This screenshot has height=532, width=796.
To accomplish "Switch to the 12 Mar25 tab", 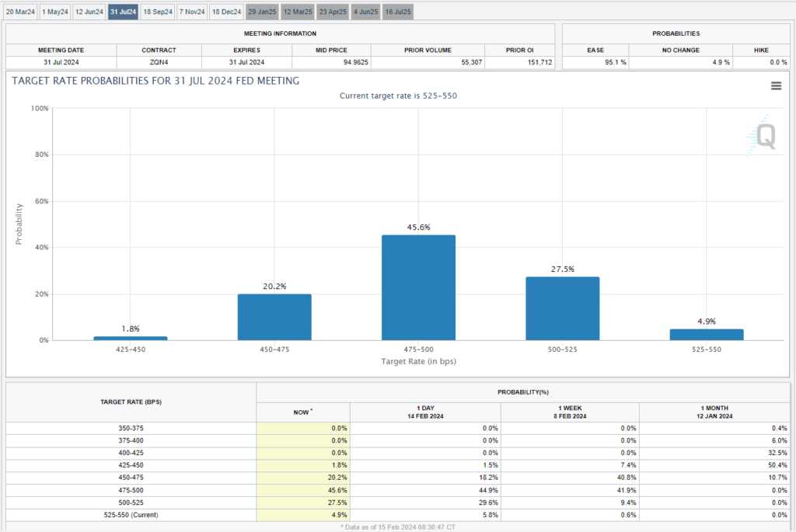I will click(297, 12).
